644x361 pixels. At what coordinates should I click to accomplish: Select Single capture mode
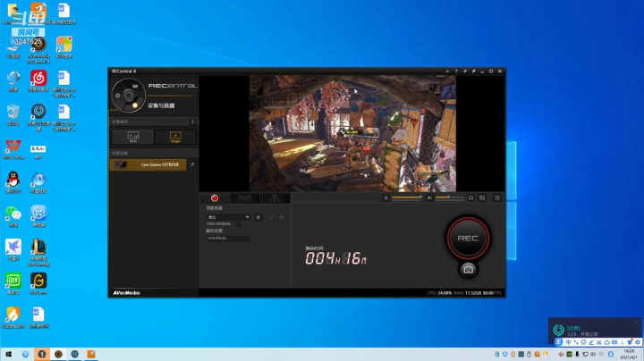pos(175,137)
